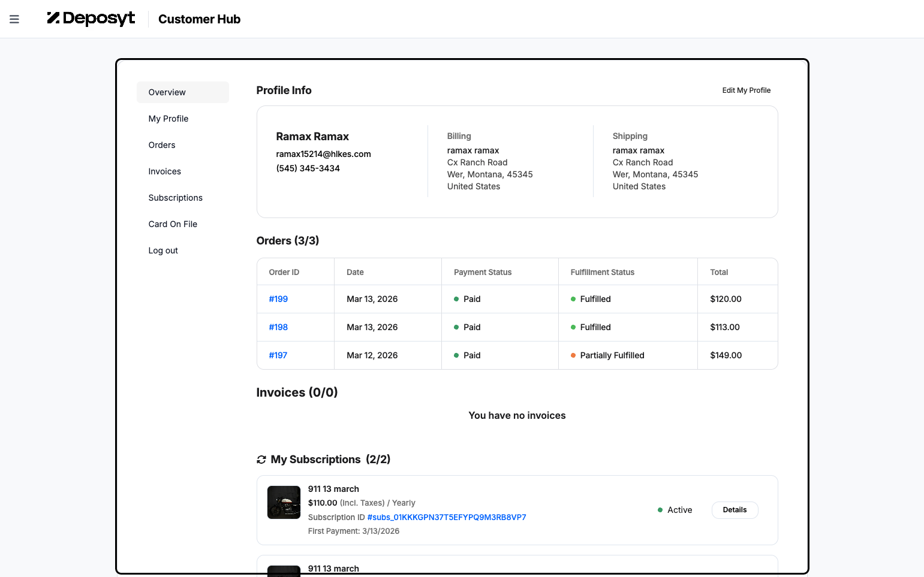Viewport: 924px width, 577px height.
Task: Open order #199
Action: [x=278, y=299]
